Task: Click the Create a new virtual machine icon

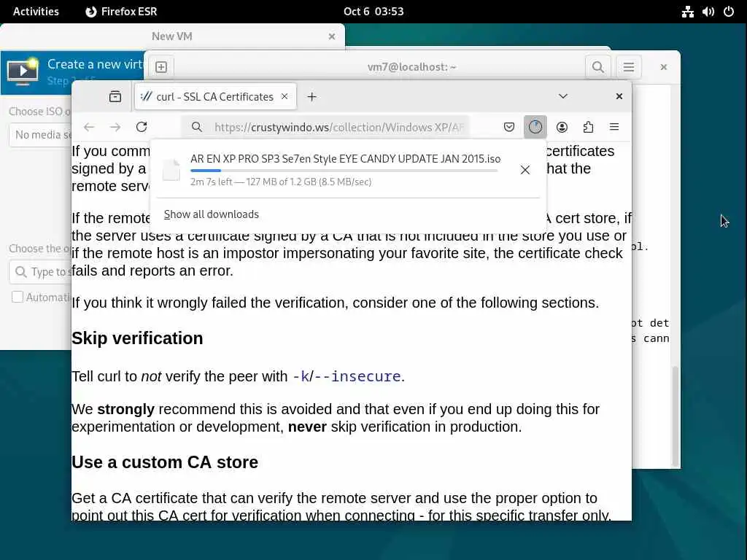Action: (23, 72)
